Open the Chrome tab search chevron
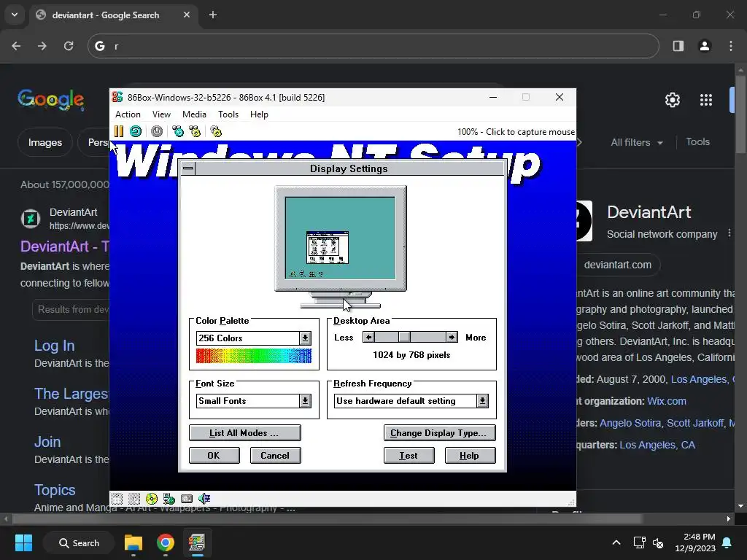Screen dimensions: 747x560 point(15,15)
